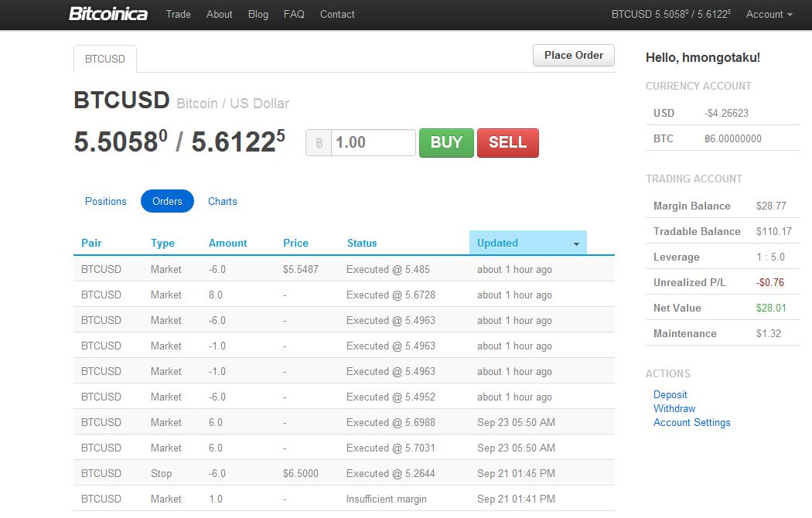Open the FAQ page
This screenshot has width=812, height=518.
point(294,15)
